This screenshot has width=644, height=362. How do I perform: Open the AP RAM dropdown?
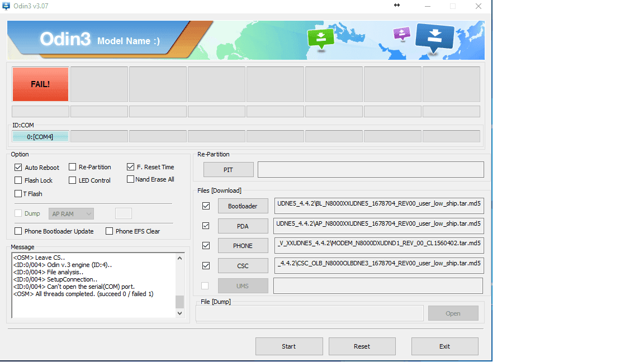(x=71, y=214)
